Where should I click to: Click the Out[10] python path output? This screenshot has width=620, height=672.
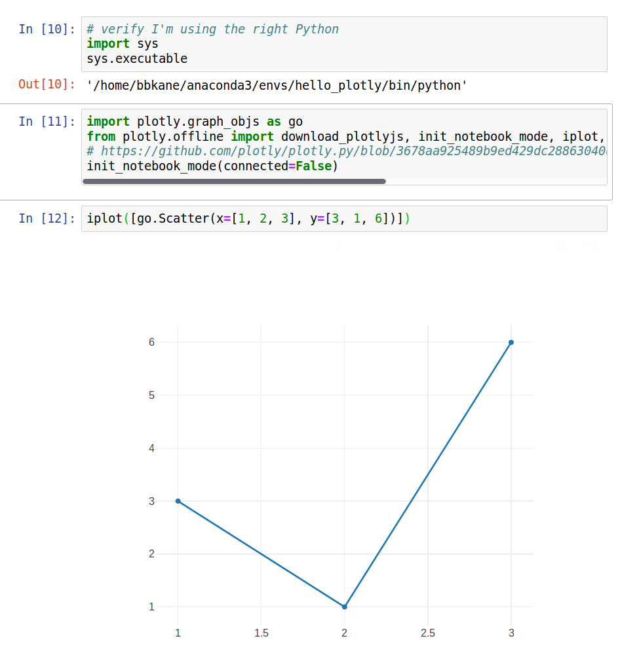click(277, 85)
